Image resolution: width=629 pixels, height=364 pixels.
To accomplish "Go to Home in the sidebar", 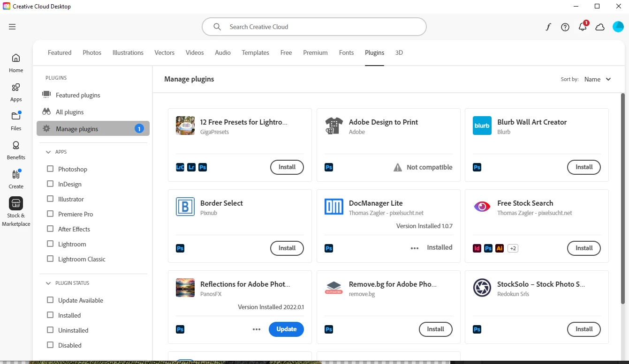I will click(x=16, y=63).
